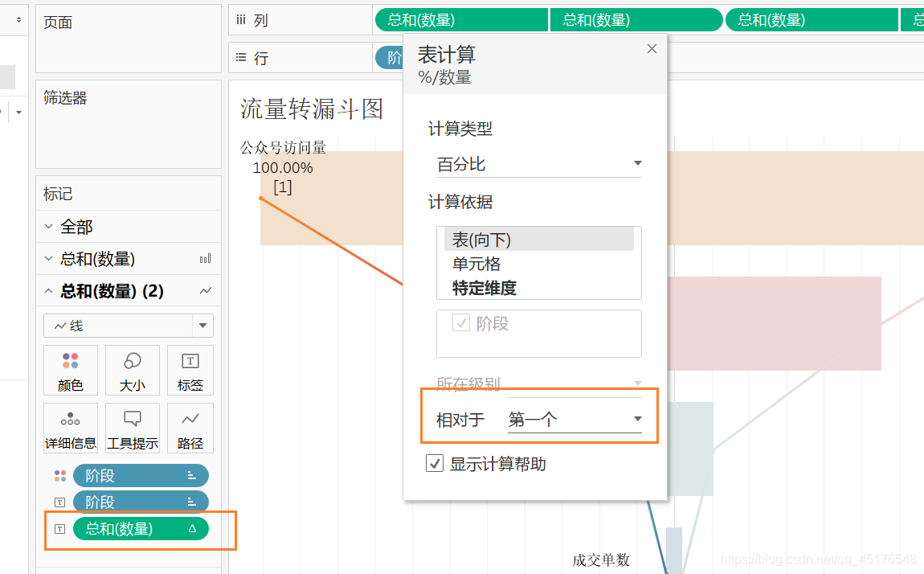This screenshot has width=924, height=574.
Task: Click sort icon on color 阶段 pill
Action: coord(191,475)
